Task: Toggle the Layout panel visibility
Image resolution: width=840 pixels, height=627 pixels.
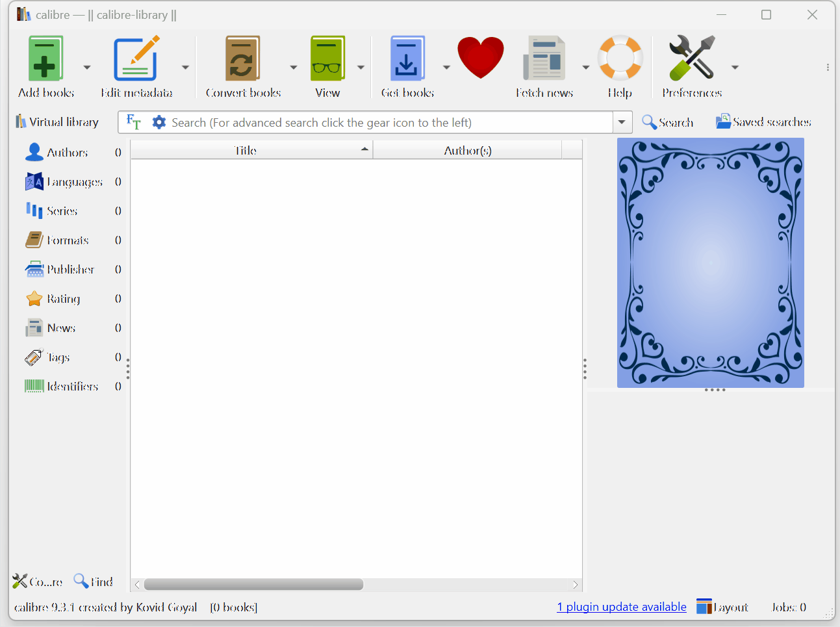Action: point(722,606)
